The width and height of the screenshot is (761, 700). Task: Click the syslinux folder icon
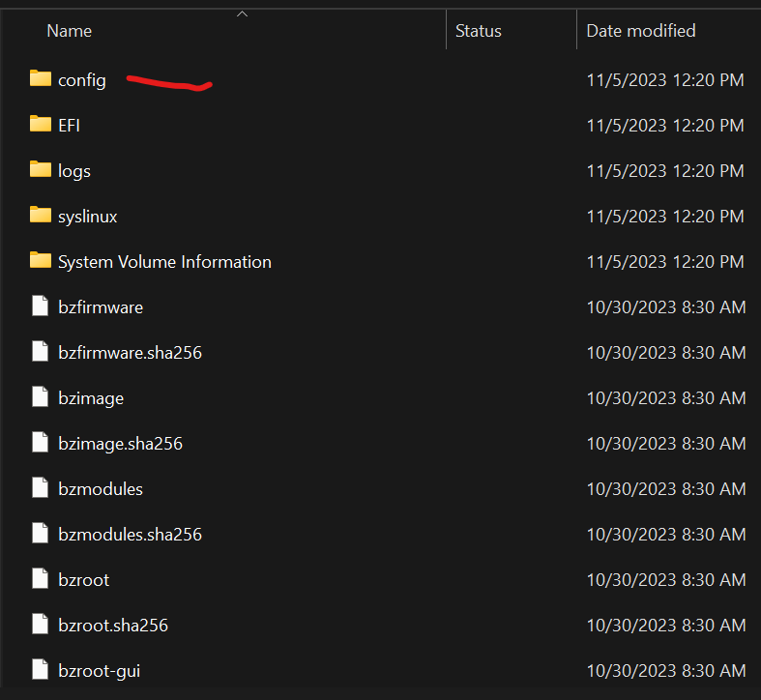click(41, 215)
